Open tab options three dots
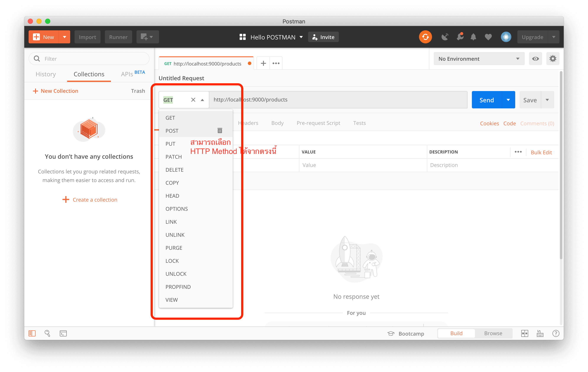 [276, 64]
